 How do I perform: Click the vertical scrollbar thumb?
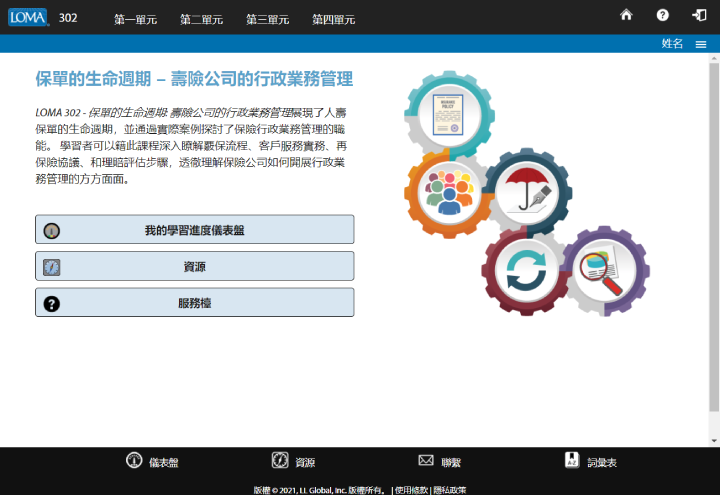714,237
